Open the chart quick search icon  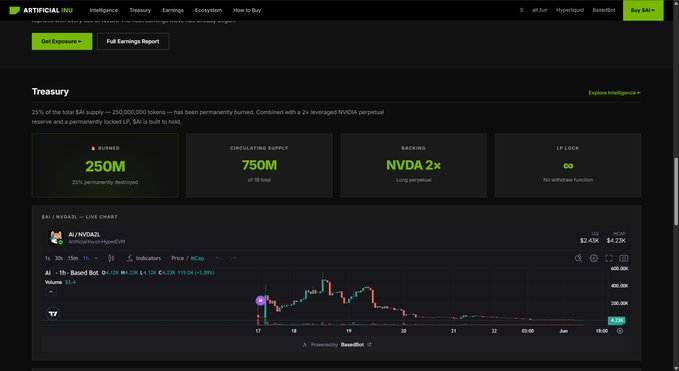coord(579,258)
